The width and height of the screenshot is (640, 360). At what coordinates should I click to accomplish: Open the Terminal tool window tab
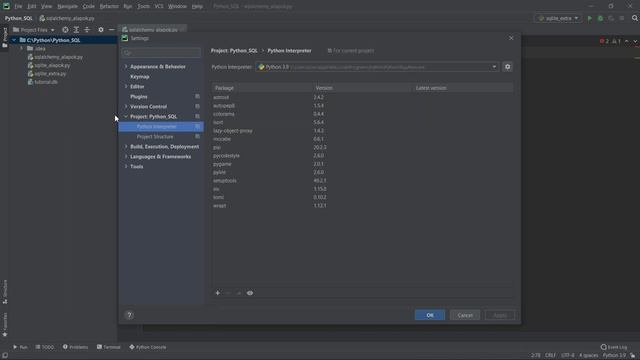tap(109, 347)
